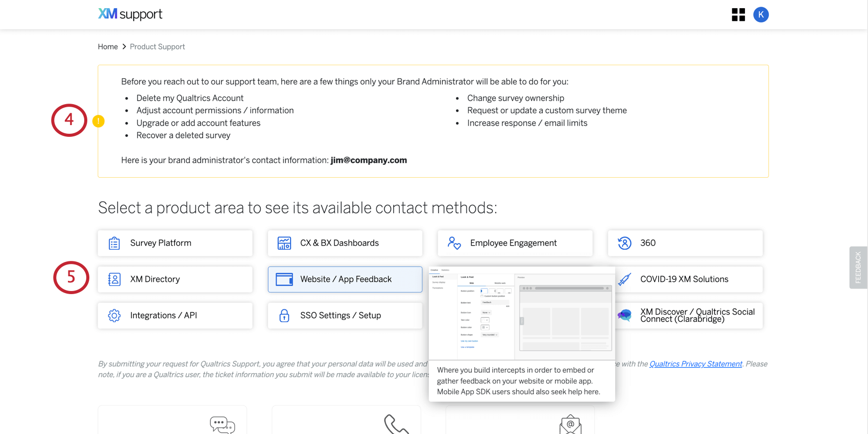The image size is (868, 434).
Task: Click the phone handset contact icon
Action: pos(397,424)
